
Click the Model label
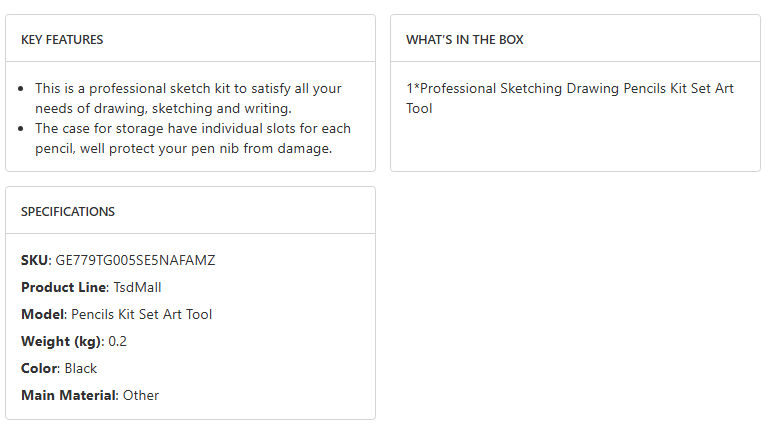(x=42, y=314)
